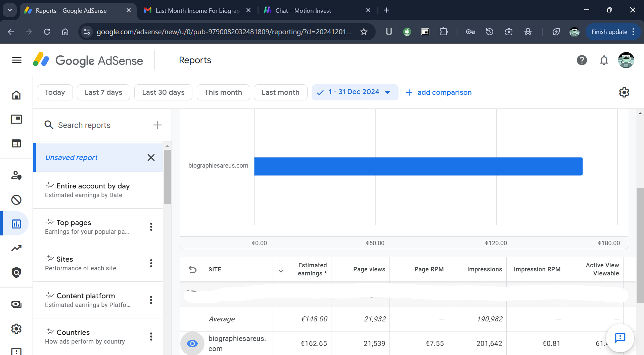Open the notifications bell
Screen dimensions: 644x355
(x=604, y=60)
